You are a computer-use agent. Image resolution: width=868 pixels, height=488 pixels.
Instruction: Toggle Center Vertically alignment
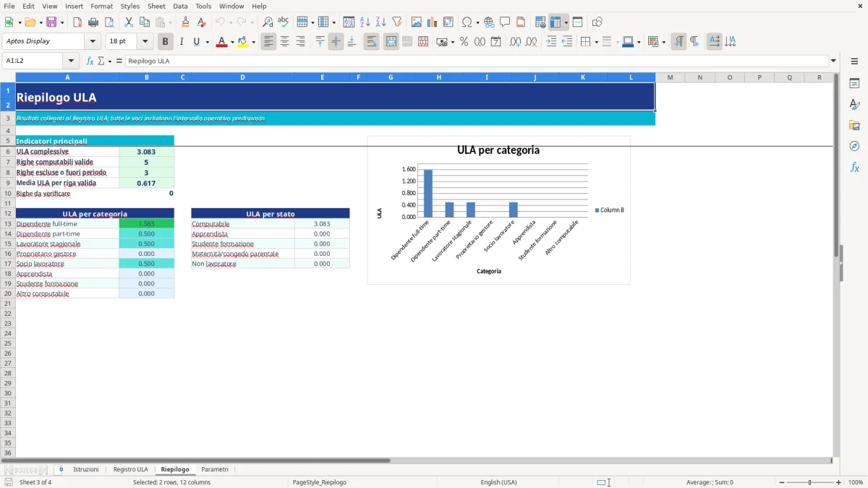(336, 41)
